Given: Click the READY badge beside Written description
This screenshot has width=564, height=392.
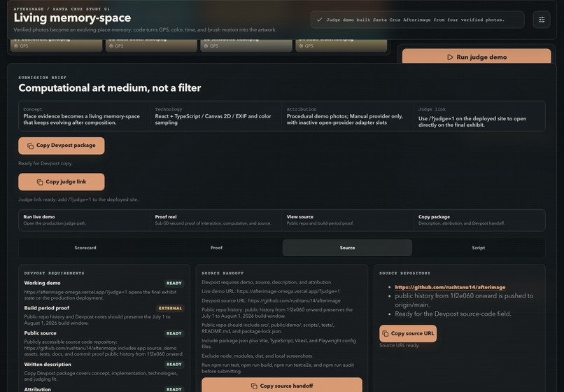Looking at the screenshot, I should click(174, 364).
